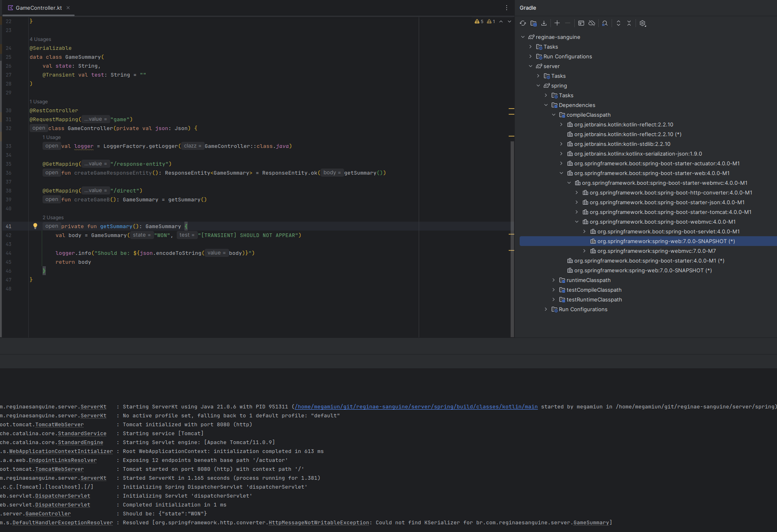The width and height of the screenshot is (777, 532).
Task: Open Gradle build tool settings gear
Action: pyautogui.click(x=642, y=24)
